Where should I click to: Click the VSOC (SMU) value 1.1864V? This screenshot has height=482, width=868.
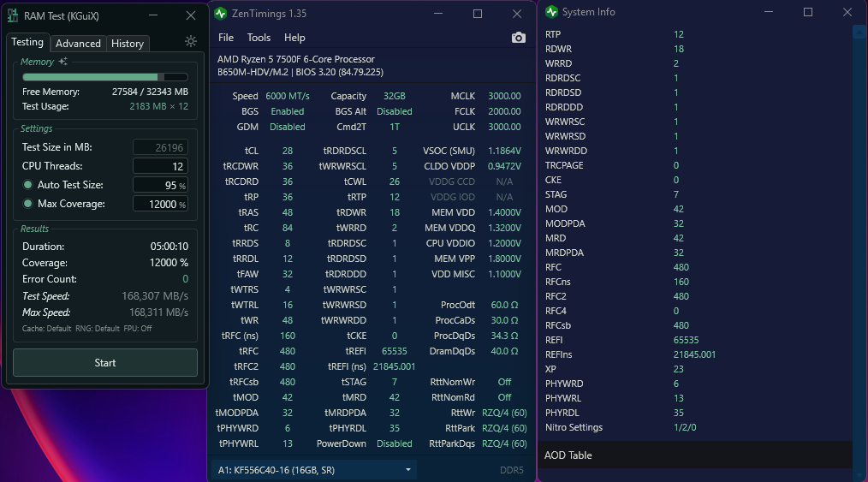504,151
